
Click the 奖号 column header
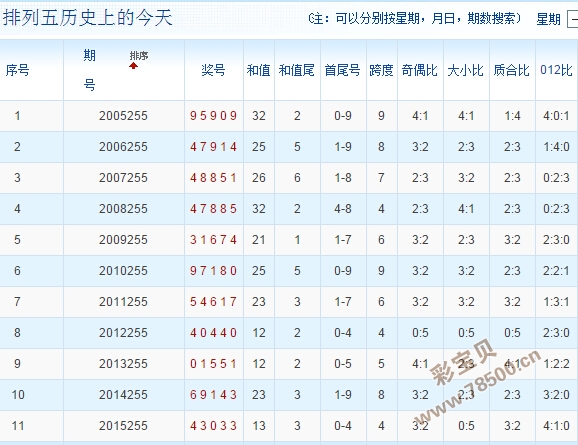click(213, 70)
